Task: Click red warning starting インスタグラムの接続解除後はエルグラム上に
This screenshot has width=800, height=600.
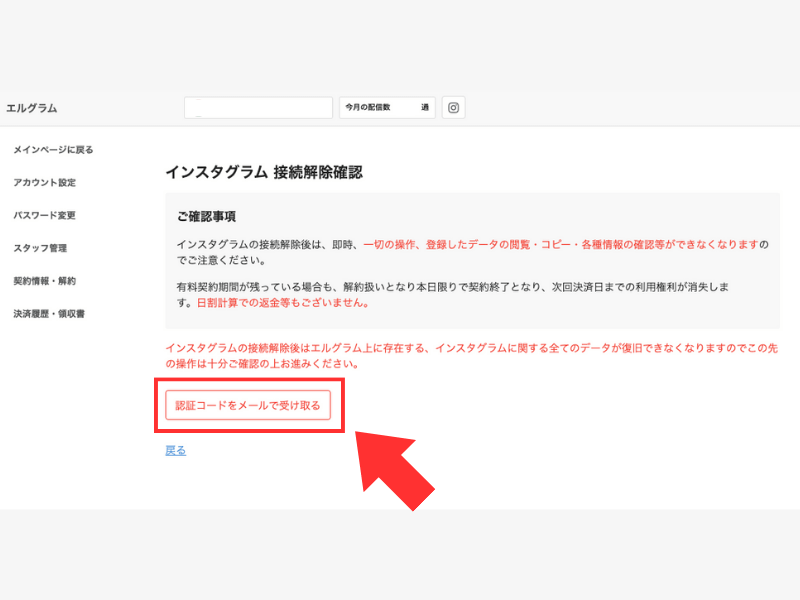Action: coord(471,356)
